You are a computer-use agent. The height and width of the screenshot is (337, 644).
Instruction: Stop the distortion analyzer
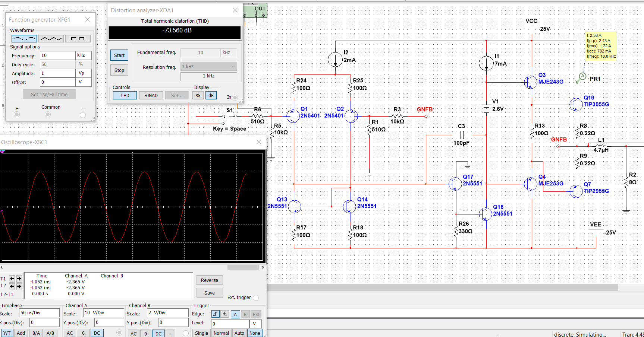click(x=119, y=70)
